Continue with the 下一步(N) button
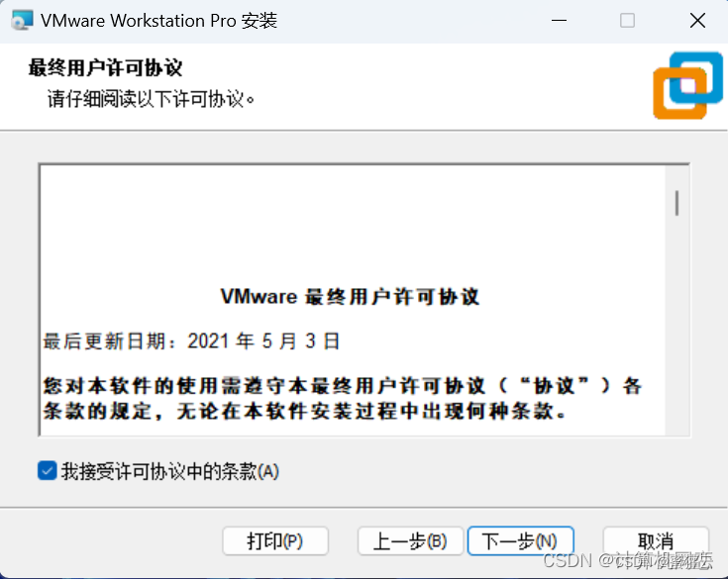The width and height of the screenshot is (728, 579). point(520,540)
